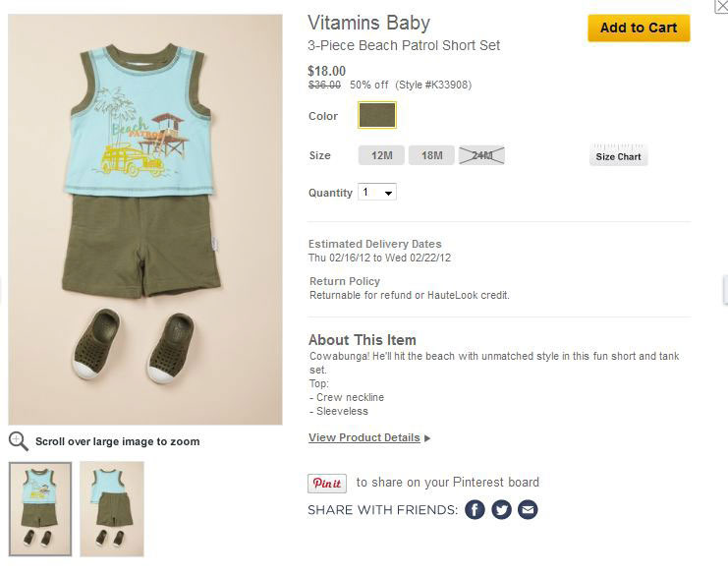Share the item via email icon
Screen dimensions: 728x575
(528, 509)
